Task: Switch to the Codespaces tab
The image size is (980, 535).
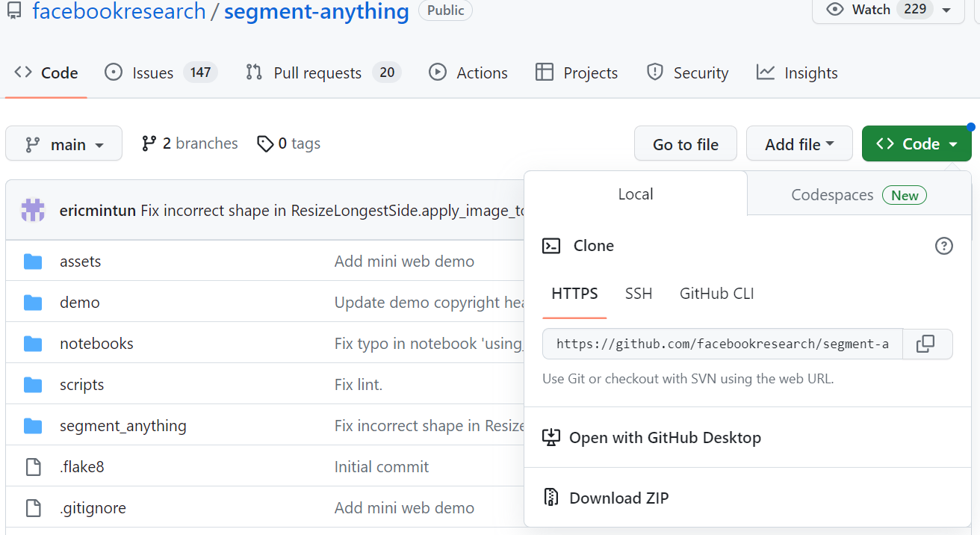Action: (x=859, y=195)
